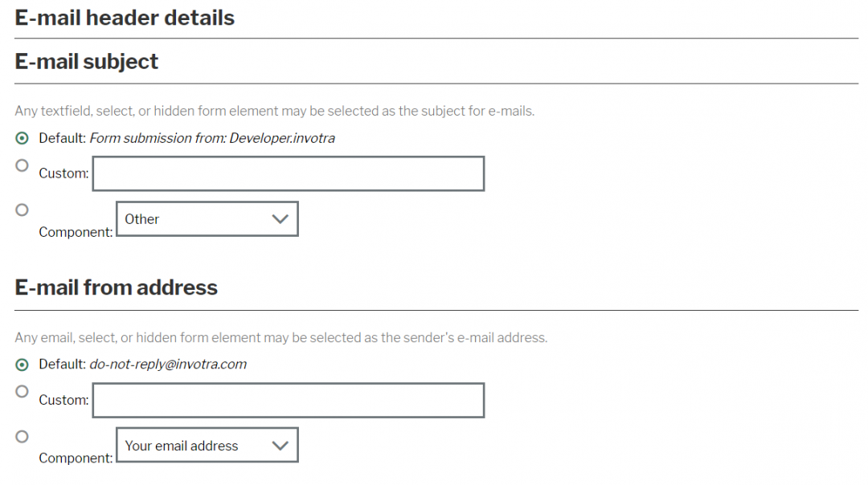Click the chevron on Your email address selector

tap(280, 445)
